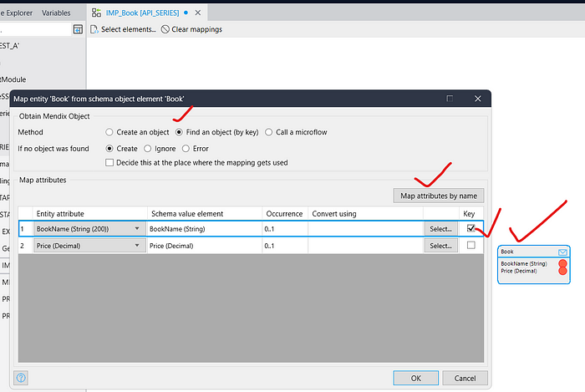Click the red dot beside BookName (String)
This screenshot has height=392, width=585.
[562, 263]
